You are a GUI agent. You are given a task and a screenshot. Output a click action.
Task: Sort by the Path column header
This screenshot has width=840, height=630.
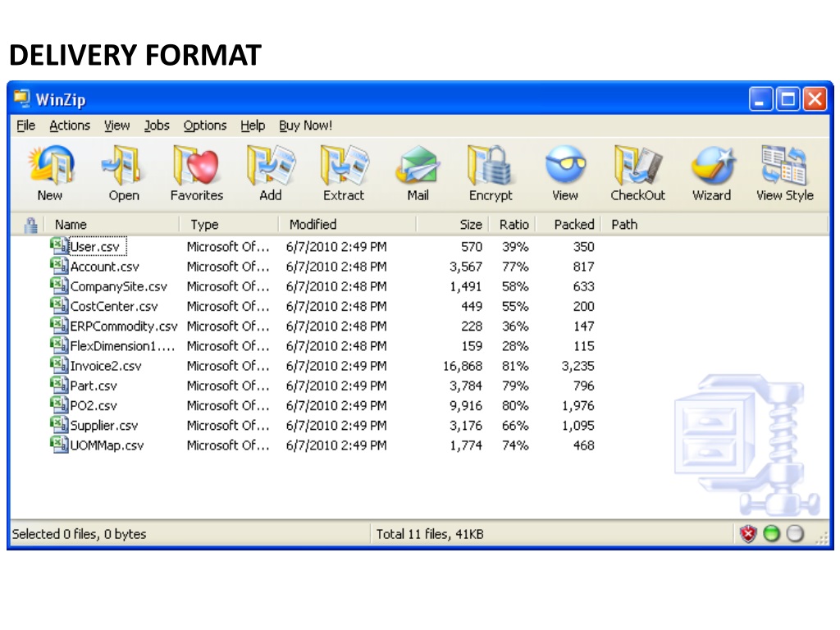(x=624, y=225)
